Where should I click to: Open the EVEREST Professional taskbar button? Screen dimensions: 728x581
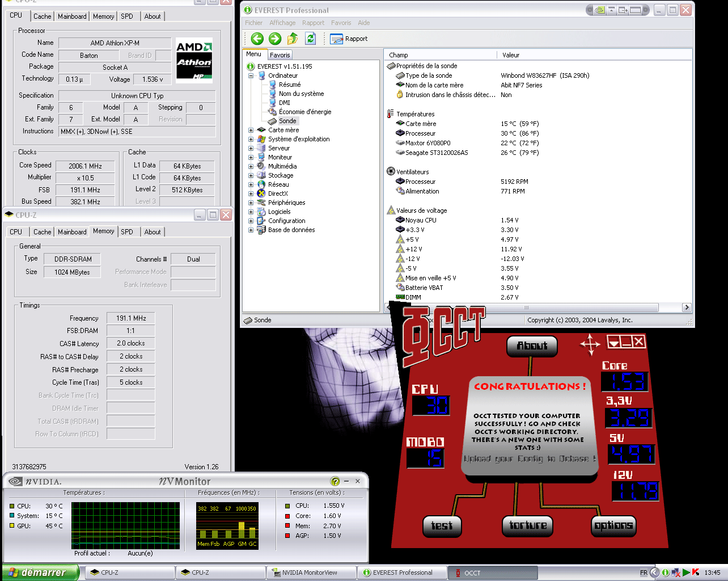coord(402,572)
